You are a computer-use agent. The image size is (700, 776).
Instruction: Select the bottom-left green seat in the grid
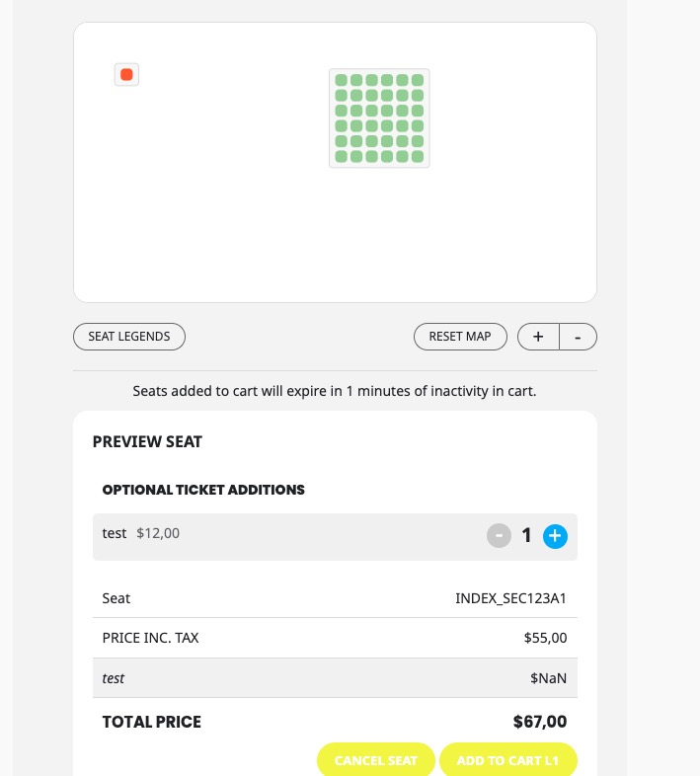[x=341, y=156]
